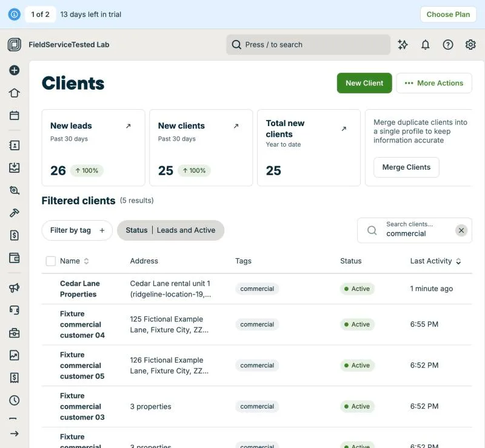Click '3 properties' on customer 03 row
Image resolution: width=485 pixels, height=448 pixels.
pyautogui.click(x=150, y=407)
